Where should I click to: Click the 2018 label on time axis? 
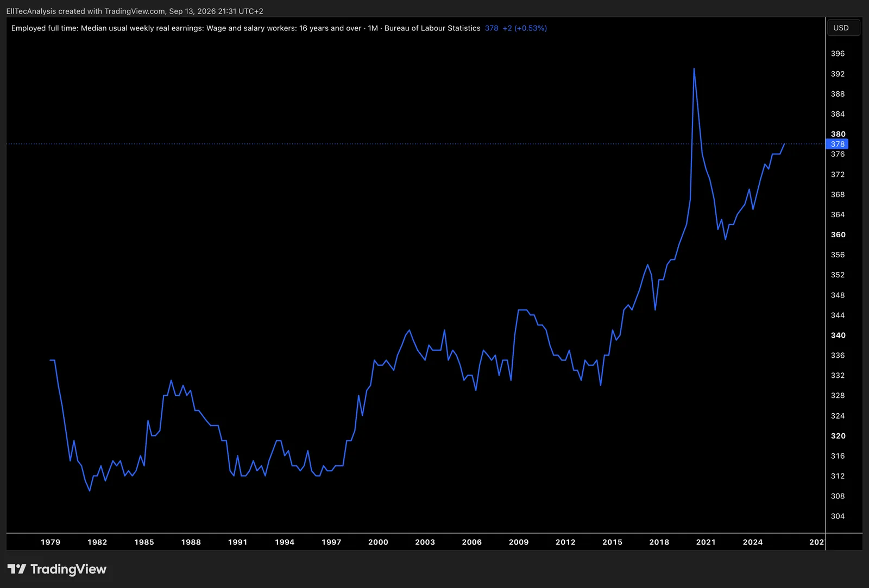pos(659,542)
